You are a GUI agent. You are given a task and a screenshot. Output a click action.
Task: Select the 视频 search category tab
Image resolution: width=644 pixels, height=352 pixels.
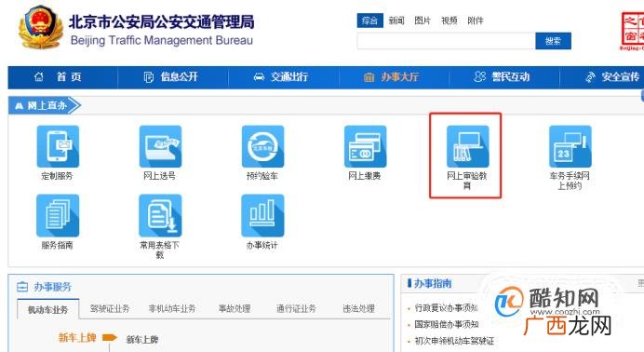click(449, 20)
